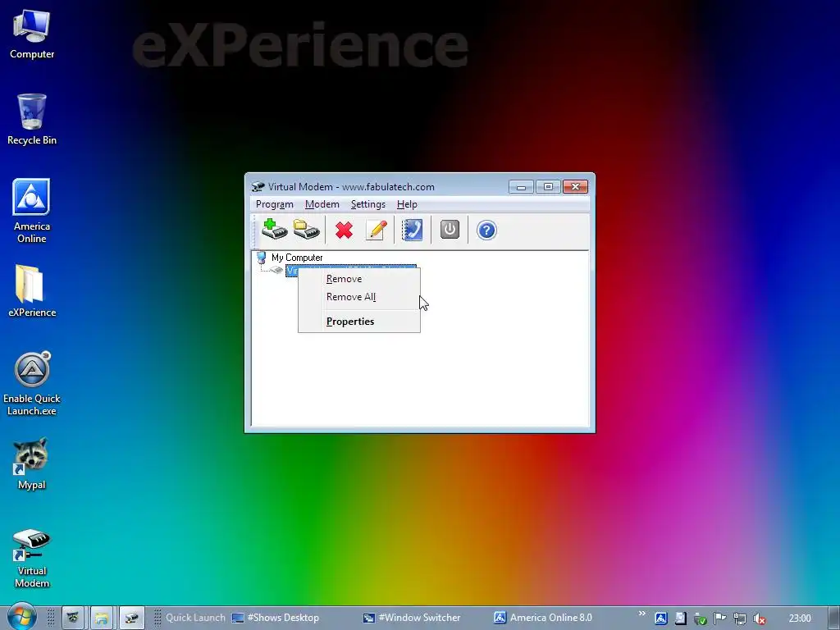Open the Windows Start orb
840x630 pixels.
tap(21, 617)
